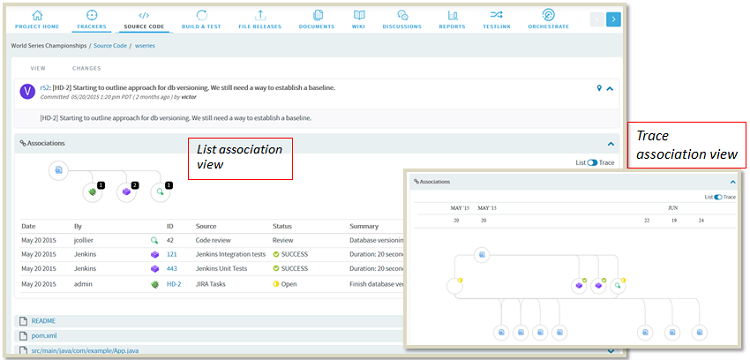Viewport: 750px width, 360px height.
Task: Click the wseries breadcrumb link
Action: (x=145, y=46)
